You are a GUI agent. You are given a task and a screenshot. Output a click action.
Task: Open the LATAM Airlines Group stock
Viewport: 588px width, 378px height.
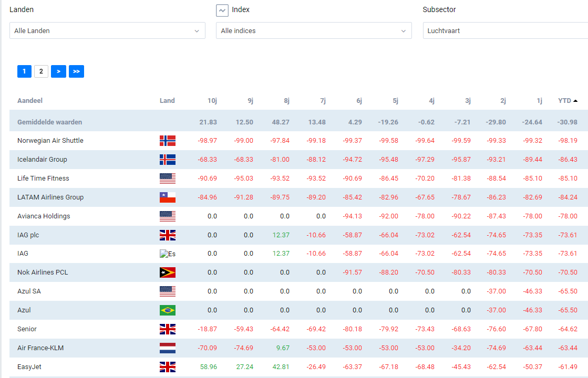[x=50, y=197]
